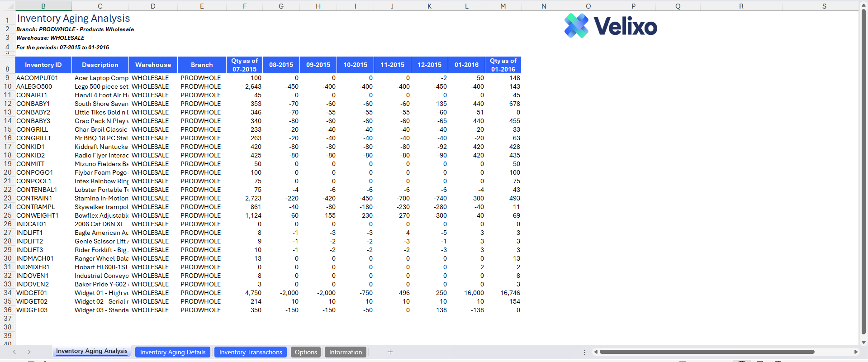Click the Qty as of 01-2016 header
Viewport: 868px width, 362px height.
(x=503, y=65)
